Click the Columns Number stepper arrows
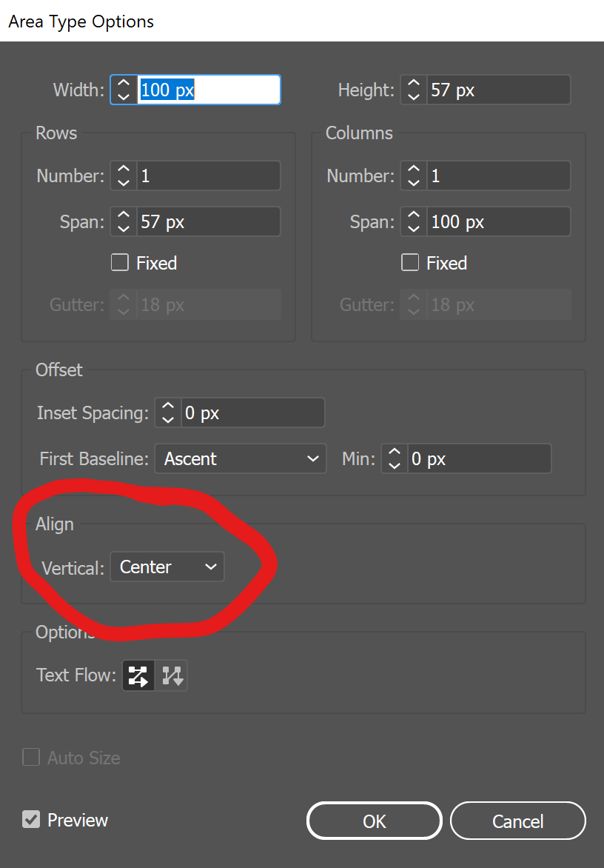604x868 pixels. point(414,176)
